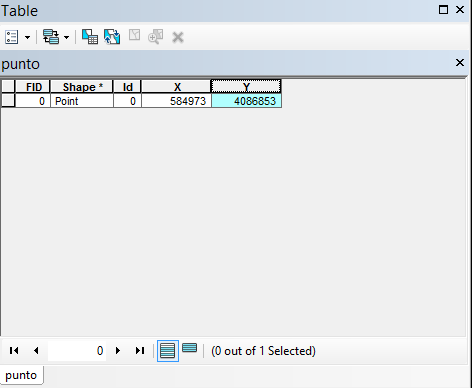Click the Clear Selection icon
This screenshot has width=472, height=388.
[134, 35]
